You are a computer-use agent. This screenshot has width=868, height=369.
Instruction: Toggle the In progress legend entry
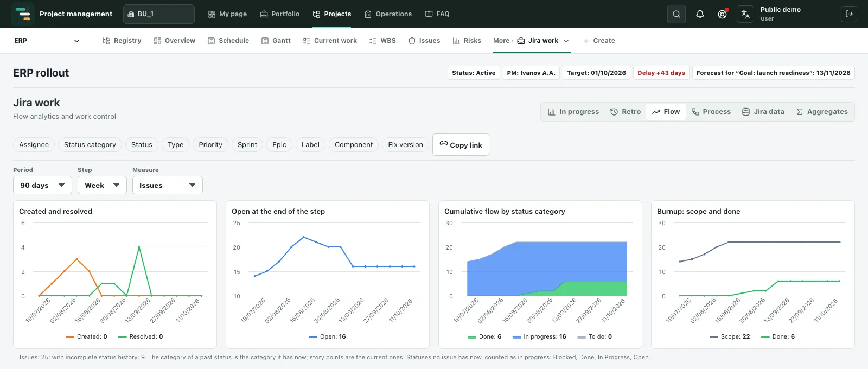point(539,337)
